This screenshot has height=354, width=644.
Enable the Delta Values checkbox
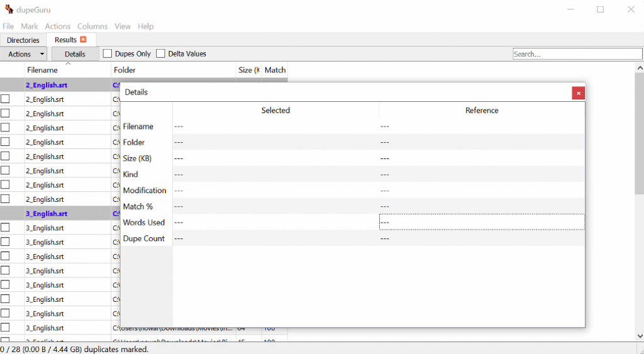click(x=160, y=54)
